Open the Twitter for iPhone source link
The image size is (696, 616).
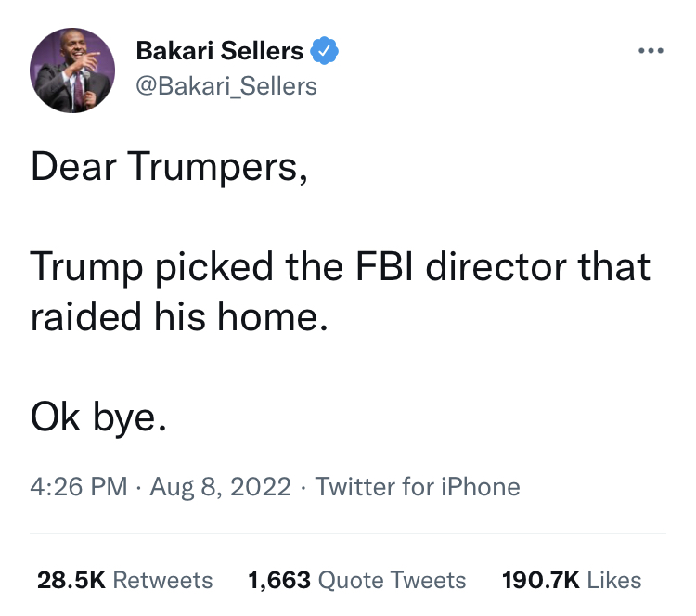click(418, 486)
